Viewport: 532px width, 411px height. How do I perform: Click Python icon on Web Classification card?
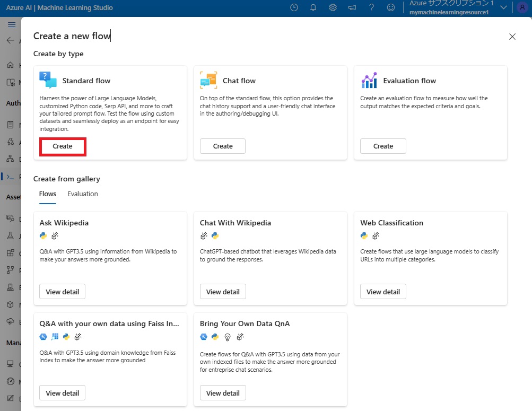(x=364, y=235)
